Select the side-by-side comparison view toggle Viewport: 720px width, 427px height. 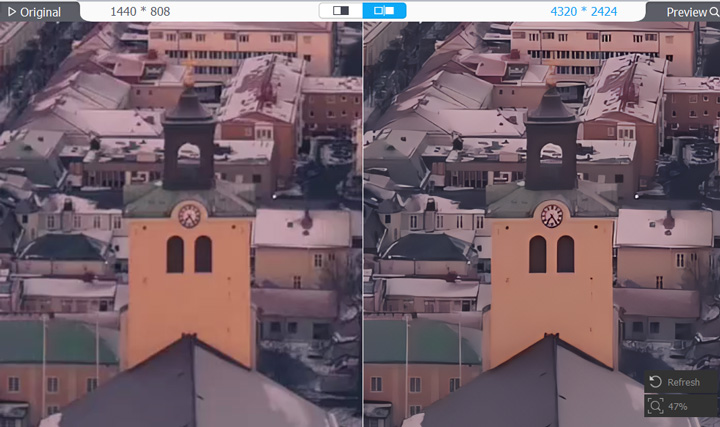click(x=384, y=11)
